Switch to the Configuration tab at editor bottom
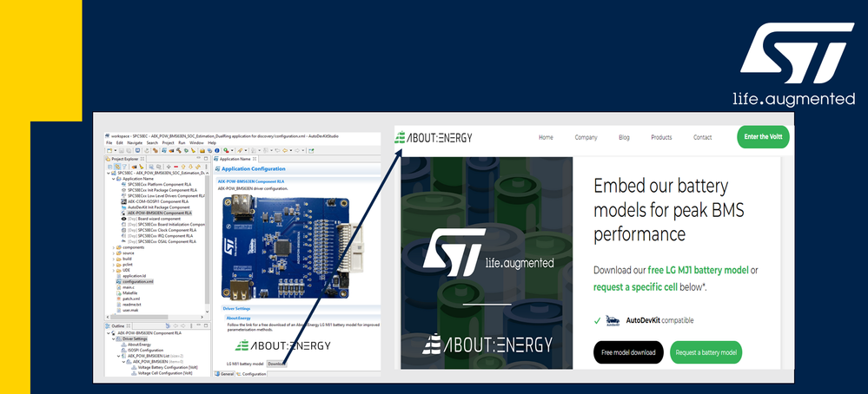 click(x=252, y=374)
